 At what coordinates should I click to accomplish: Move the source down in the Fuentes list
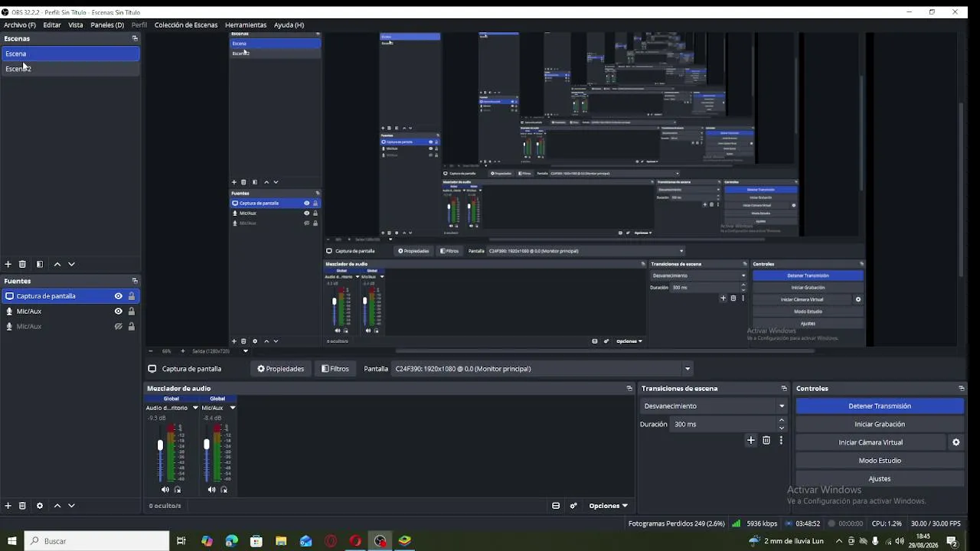pyautogui.click(x=71, y=506)
